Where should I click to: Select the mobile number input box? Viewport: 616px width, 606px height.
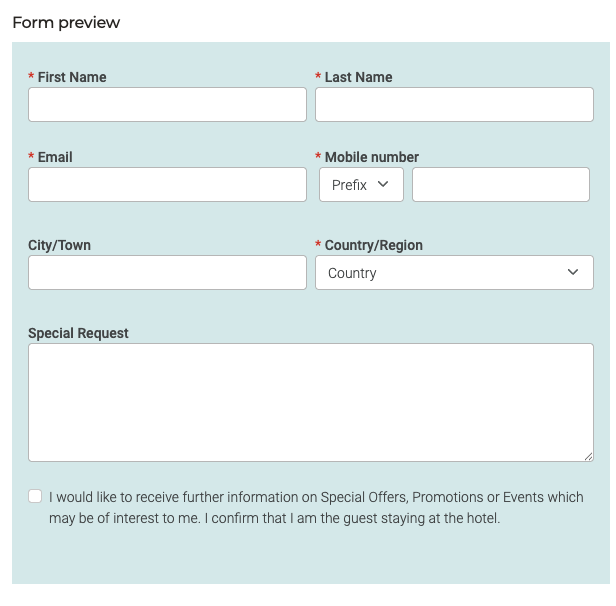point(500,185)
